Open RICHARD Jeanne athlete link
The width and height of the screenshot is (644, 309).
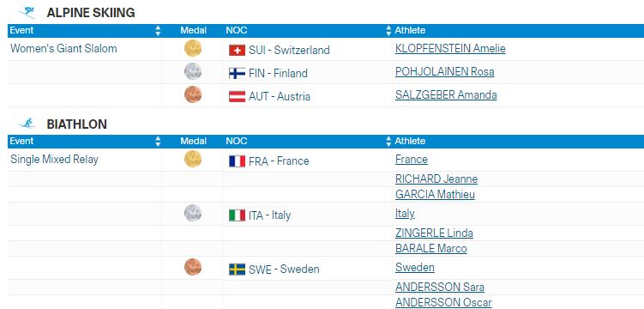pyautogui.click(x=436, y=179)
